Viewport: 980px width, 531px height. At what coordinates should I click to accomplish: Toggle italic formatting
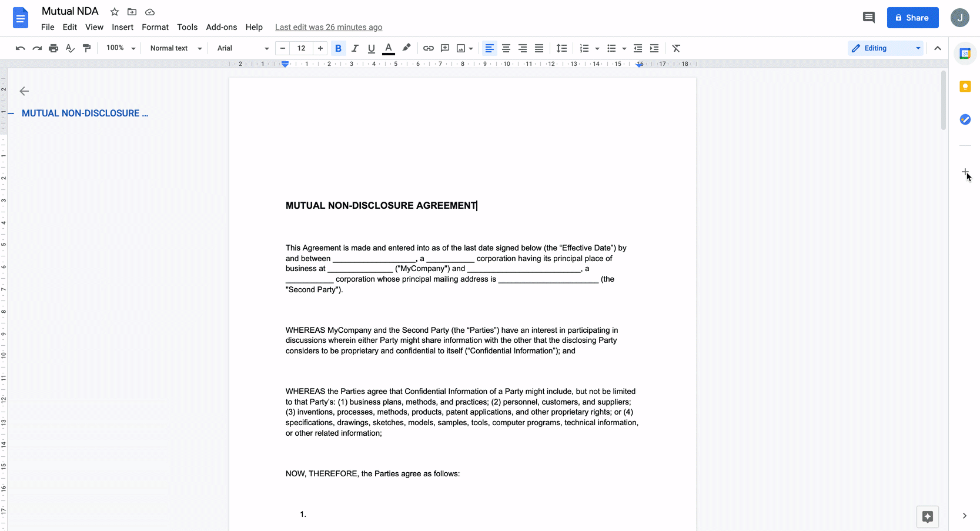click(354, 48)
